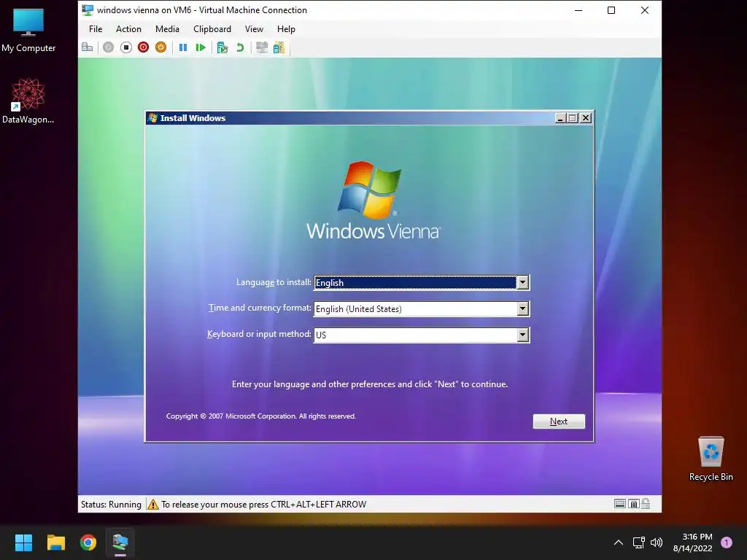This screenshot has width=747, height=560.
Task: Open the Windows Start menu
Action: tap(23, 542)
